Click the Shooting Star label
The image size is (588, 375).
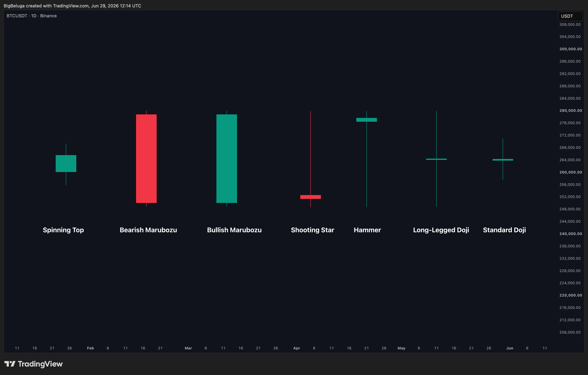[313, 230]
